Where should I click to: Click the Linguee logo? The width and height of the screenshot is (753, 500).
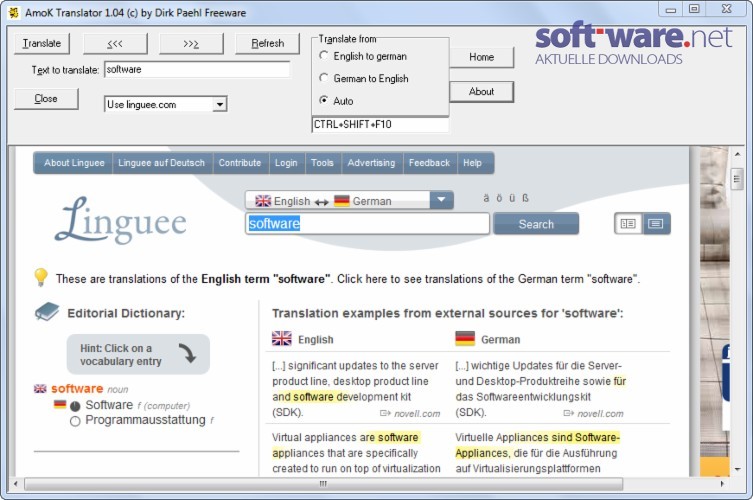pos(121,220)
